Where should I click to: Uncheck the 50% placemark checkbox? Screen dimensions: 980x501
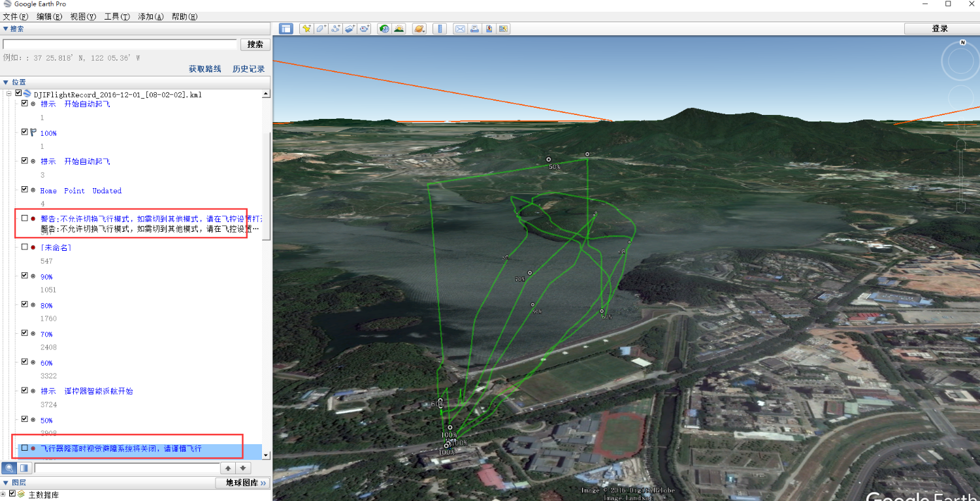25,419
